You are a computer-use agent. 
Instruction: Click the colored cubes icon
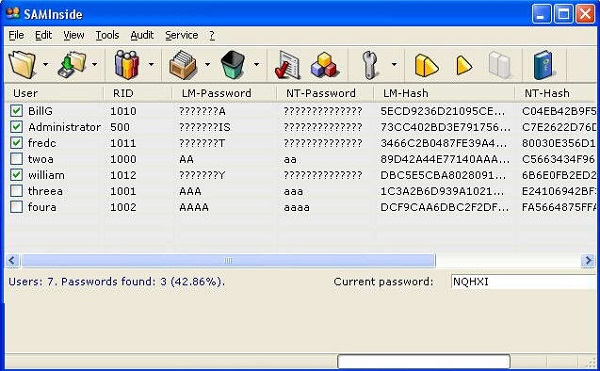(324, 65)
